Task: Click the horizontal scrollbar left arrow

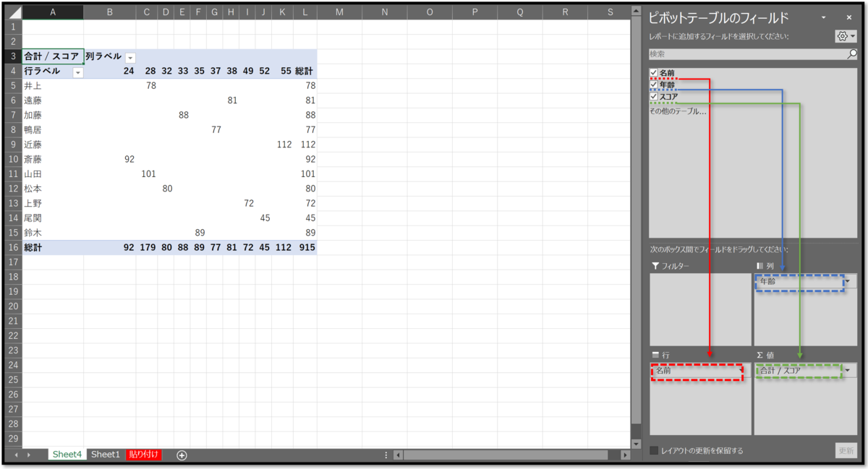Action: (x=398, y=455)
